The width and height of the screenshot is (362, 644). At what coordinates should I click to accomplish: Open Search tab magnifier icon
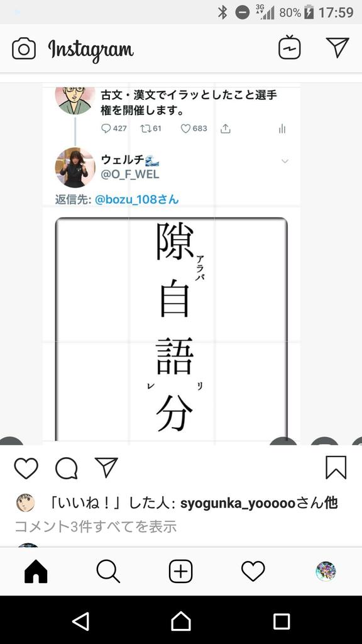[108, 571]
